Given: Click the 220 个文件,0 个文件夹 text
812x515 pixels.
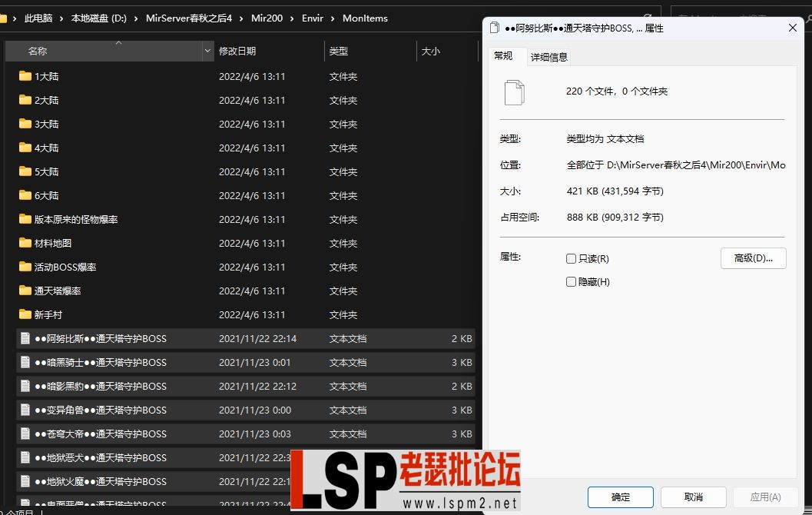Looking at the screenshot, I should [617, 91].
